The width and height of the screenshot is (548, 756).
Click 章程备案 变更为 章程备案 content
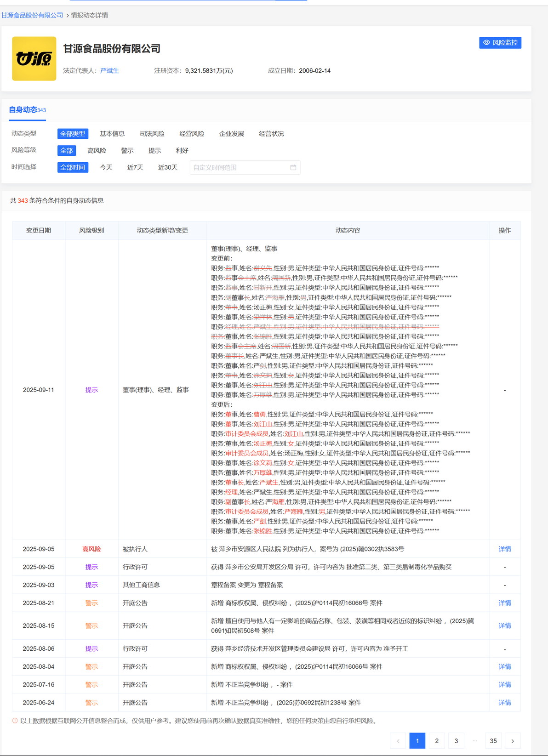click(247, 585)
